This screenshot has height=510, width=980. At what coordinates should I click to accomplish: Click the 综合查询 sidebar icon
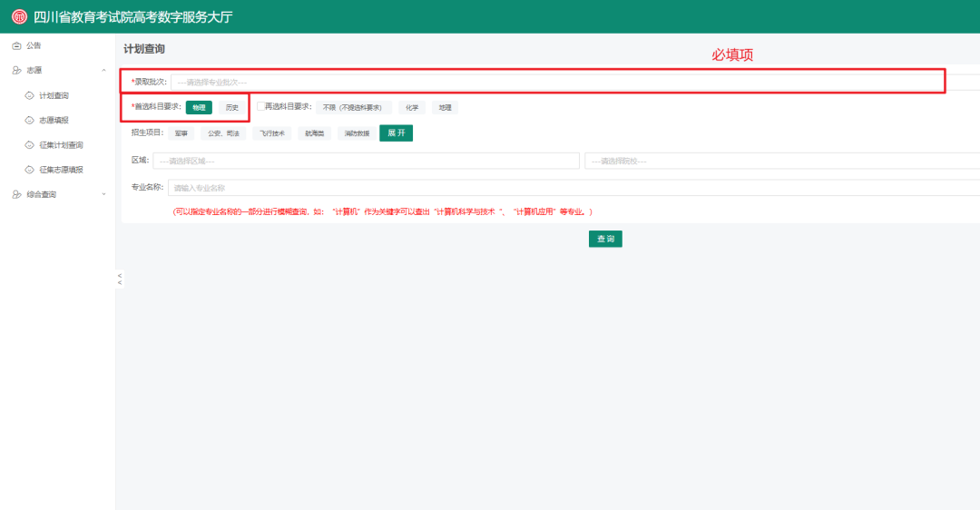point(17,194)
